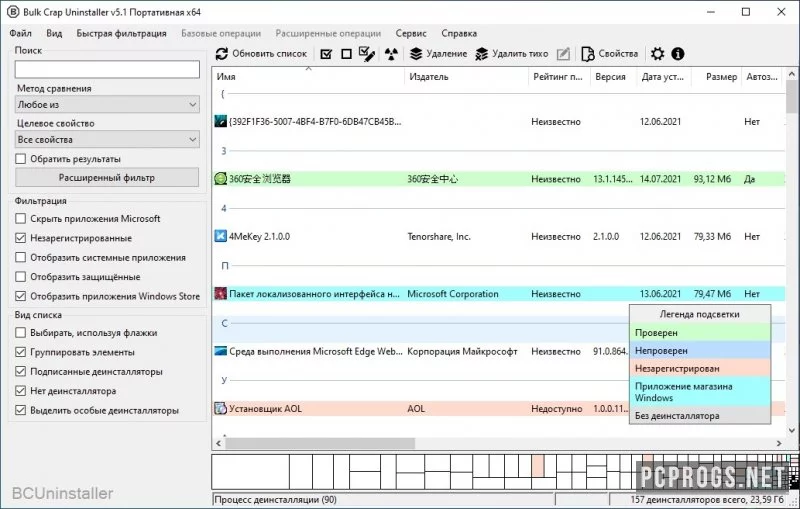Click the Удалить тихо quiet uninstall icon

coord(482,54)
